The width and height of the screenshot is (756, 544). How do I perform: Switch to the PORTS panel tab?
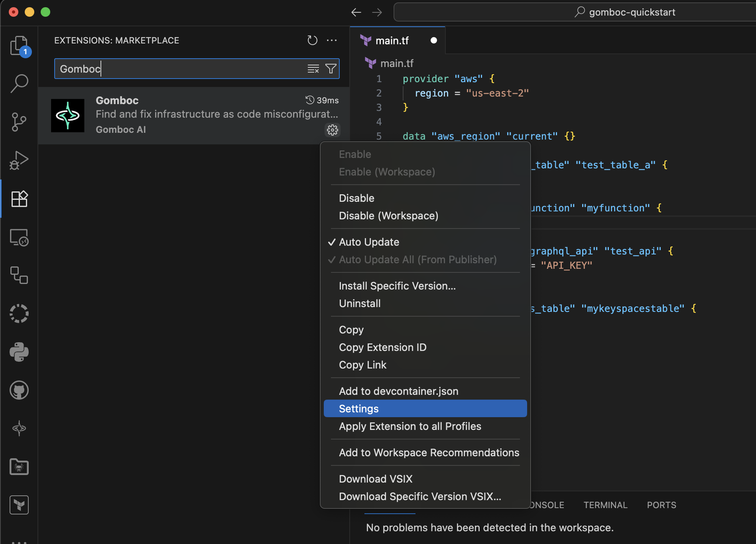661,505
